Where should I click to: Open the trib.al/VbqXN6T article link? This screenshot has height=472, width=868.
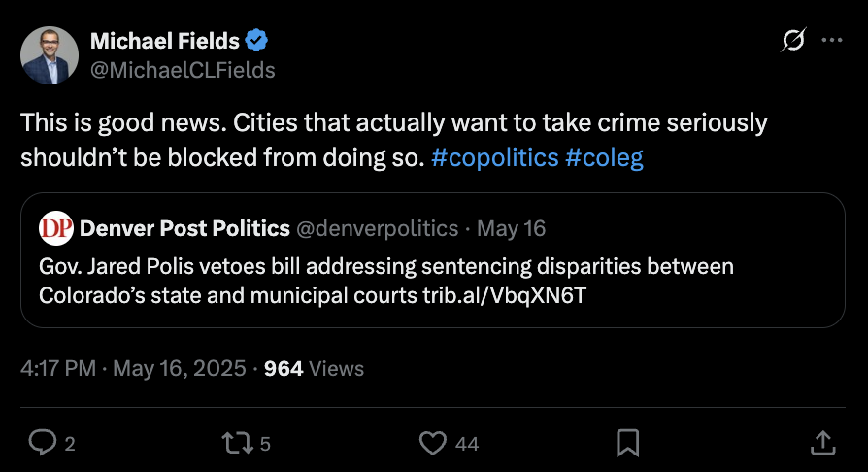(x=507, y=295)
